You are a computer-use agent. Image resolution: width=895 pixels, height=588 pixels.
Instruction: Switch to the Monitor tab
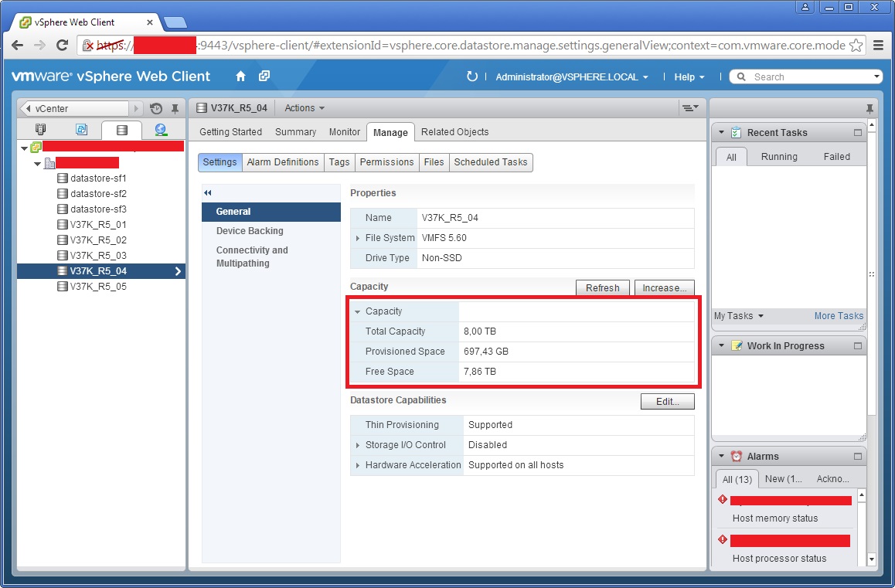tap(344, 132)
